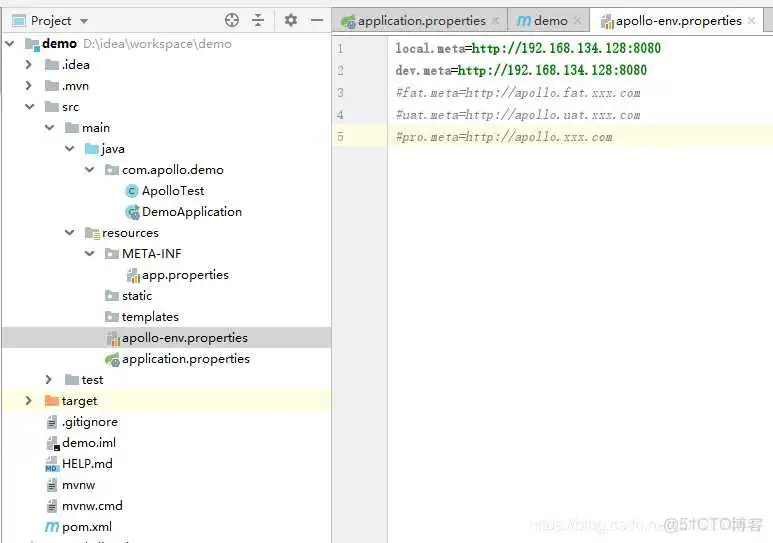Select app.properties under META-INF
Viewport: 773px width, 543px height.
[185, 275]
